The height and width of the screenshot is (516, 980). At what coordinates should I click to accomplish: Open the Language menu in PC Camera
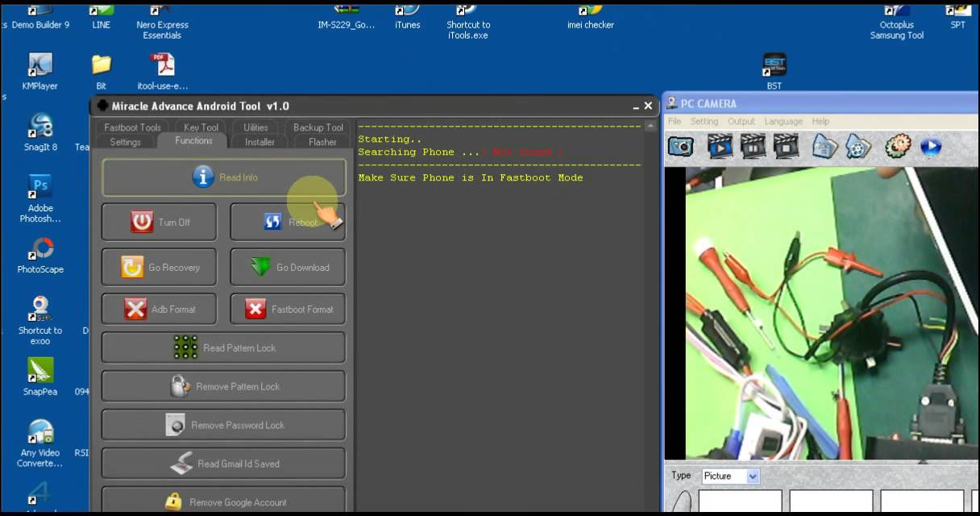(x=783, y=121)
